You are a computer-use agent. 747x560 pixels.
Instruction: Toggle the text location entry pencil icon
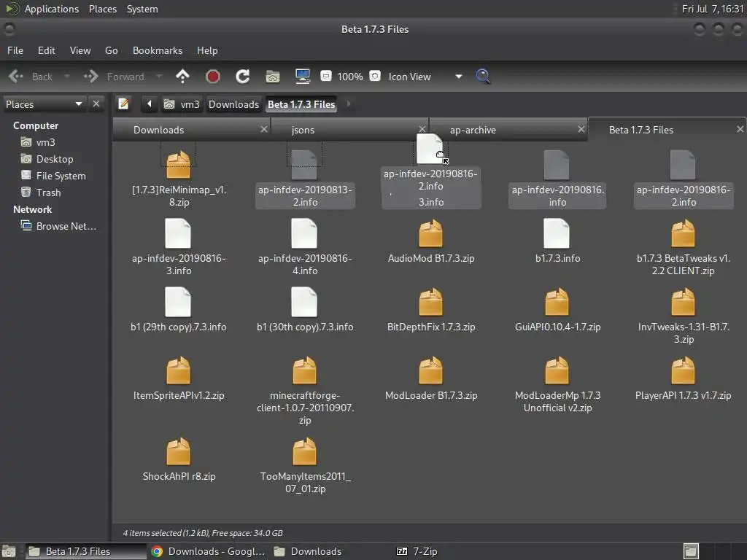pos(123,104)
